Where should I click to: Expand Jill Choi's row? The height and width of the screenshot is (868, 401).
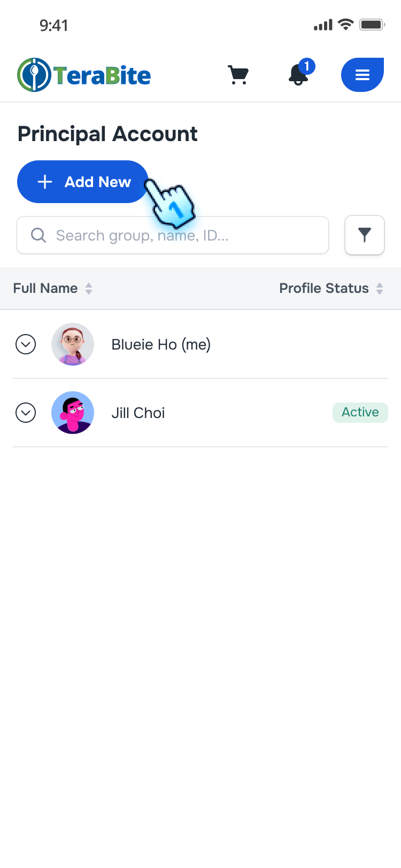coord(26,413)
